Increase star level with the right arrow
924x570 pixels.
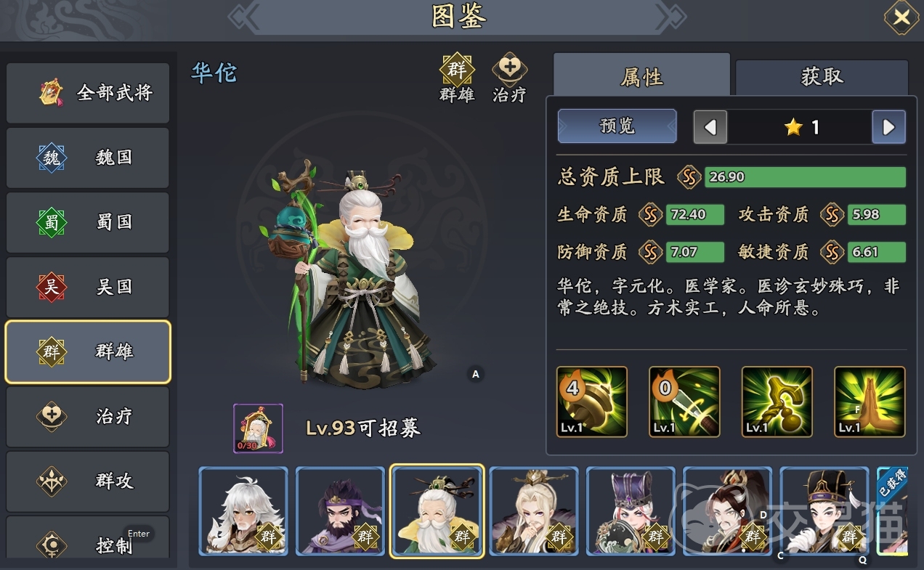click(x=888, y=127)
